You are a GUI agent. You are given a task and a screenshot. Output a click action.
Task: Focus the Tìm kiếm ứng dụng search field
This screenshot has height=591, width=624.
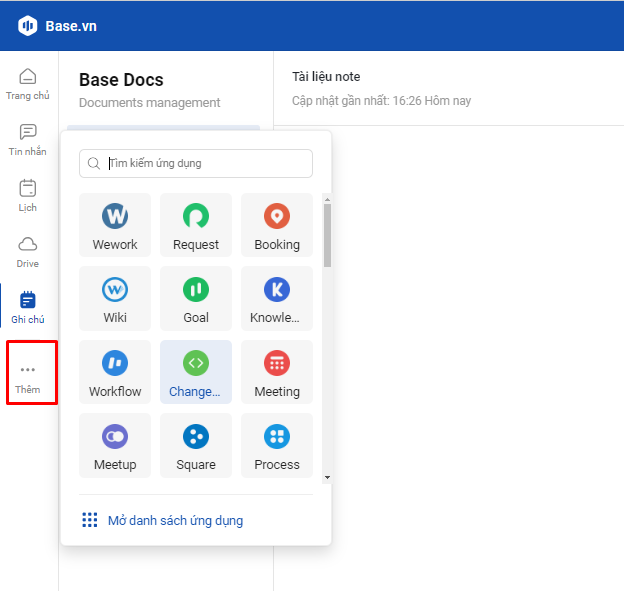[x=196, y=163]
